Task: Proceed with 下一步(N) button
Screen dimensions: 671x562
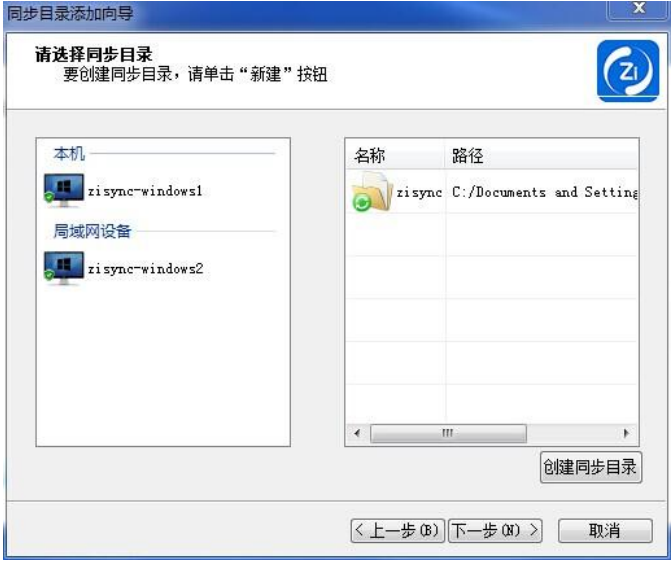Action: coord(495,531)
